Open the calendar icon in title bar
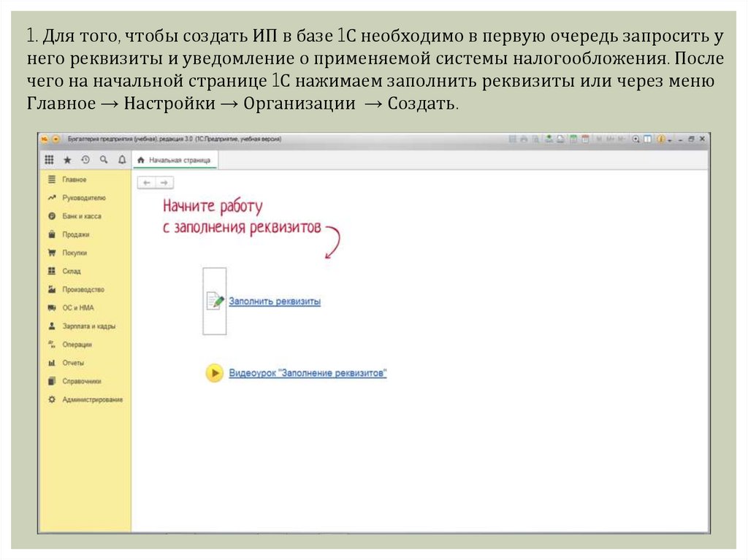This screenshot has height=560, width=748. 586,139
